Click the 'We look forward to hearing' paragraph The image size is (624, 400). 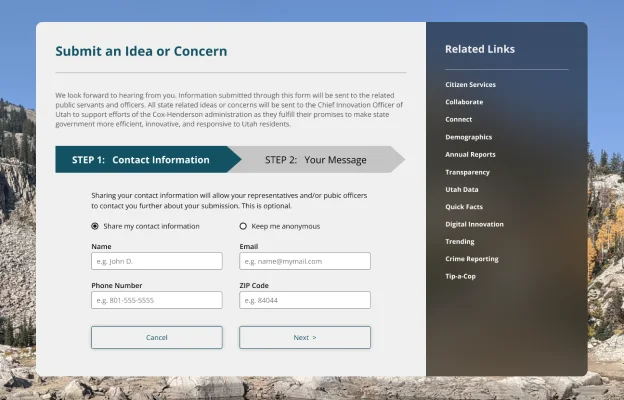pyautogui.click(x=229, y=109)
